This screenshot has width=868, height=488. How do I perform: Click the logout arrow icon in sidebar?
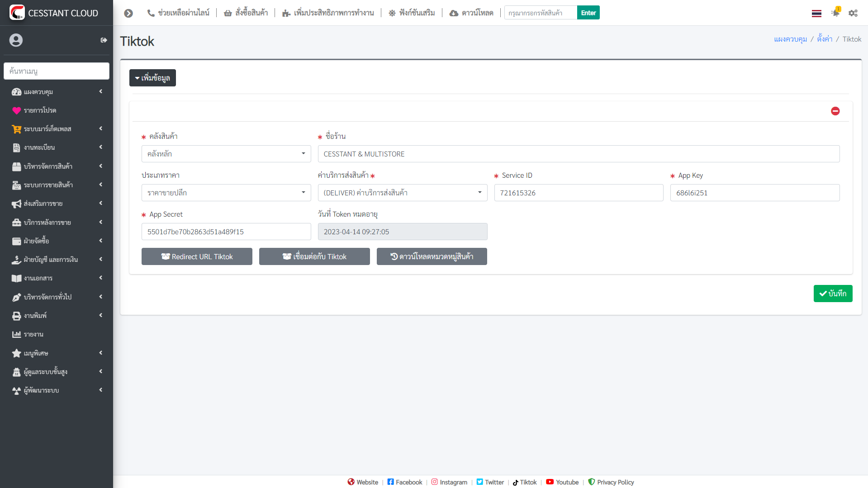point(104,40)
